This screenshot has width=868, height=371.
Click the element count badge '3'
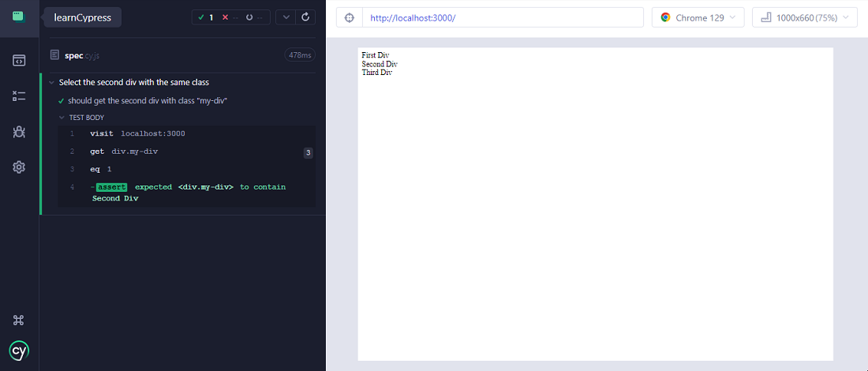[309, 153]
